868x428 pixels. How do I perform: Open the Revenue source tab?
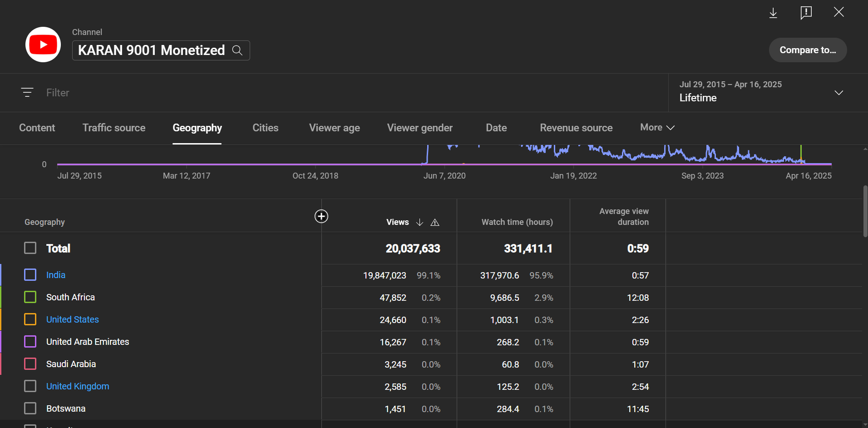[x=576, y=128]
